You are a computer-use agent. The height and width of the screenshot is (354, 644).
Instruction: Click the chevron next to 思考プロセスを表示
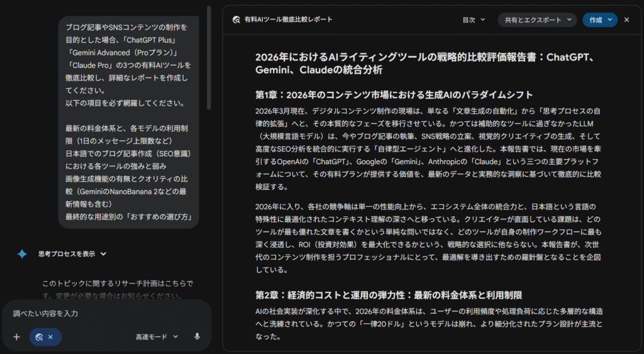(x=103, y=254)
